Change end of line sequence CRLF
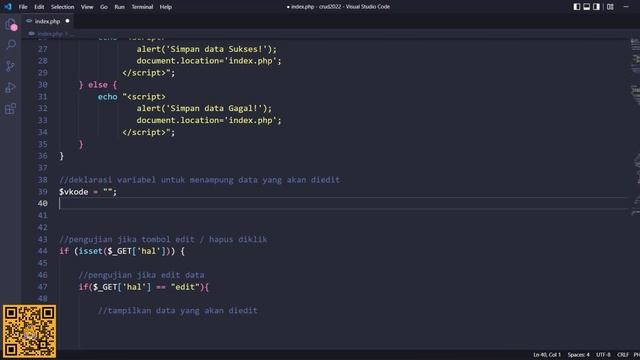Viewport: 640px width, 360px height. (623, 355)
